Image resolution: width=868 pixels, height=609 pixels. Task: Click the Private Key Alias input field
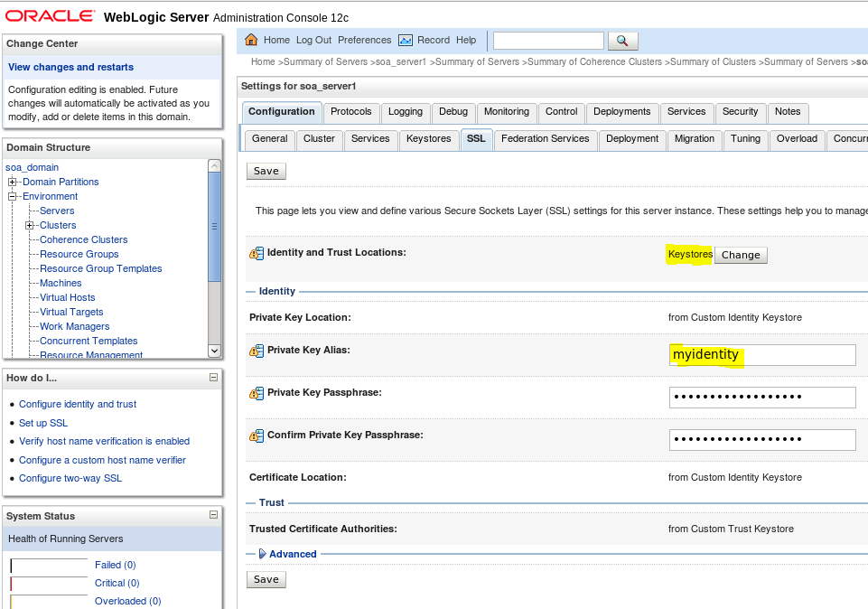coord(762,355)
